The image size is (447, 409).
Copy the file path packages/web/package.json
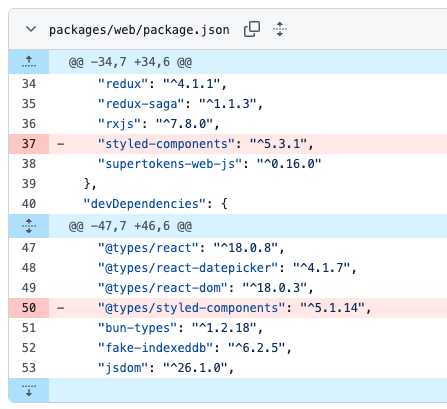[252, 29]
